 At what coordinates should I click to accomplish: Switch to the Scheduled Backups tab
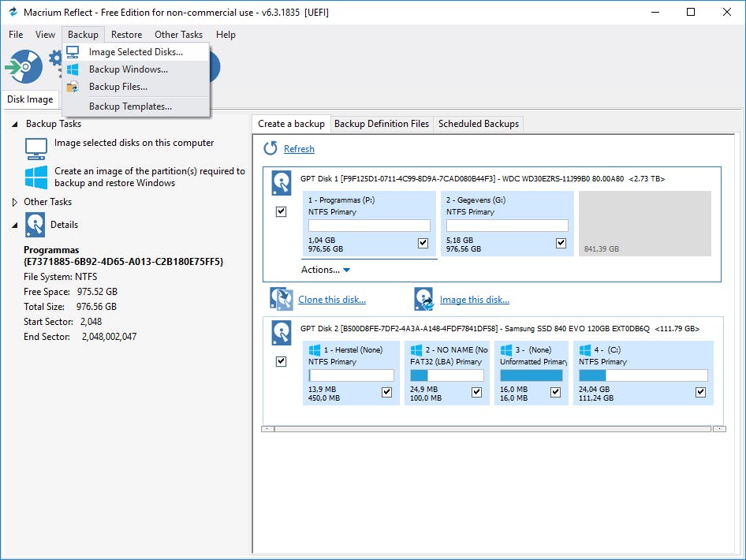point(478,124)
